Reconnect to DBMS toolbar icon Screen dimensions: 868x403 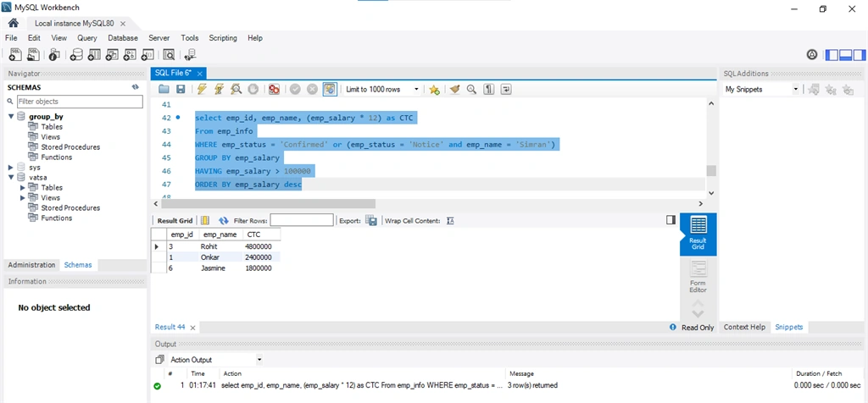point(190,54)
